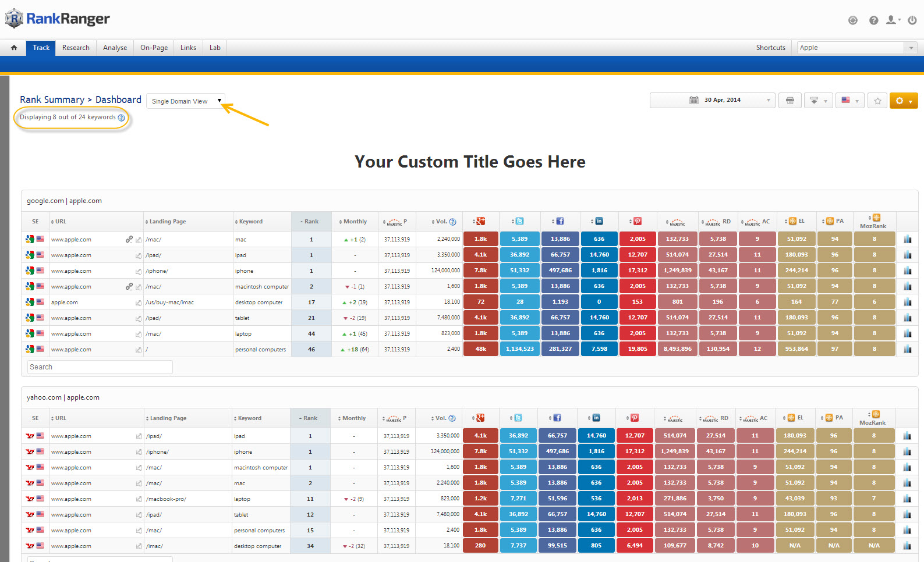
Task: Star this dashboard as a favorite
Action: pyautogui.click(x=877, y=101)
